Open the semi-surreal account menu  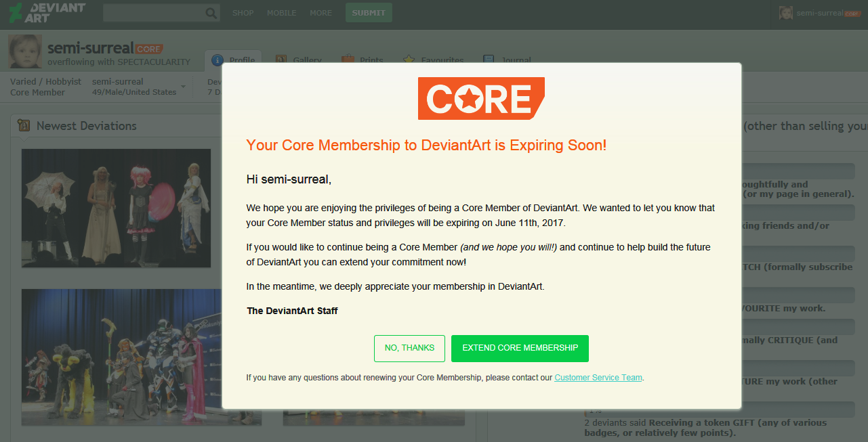(819, 13)
